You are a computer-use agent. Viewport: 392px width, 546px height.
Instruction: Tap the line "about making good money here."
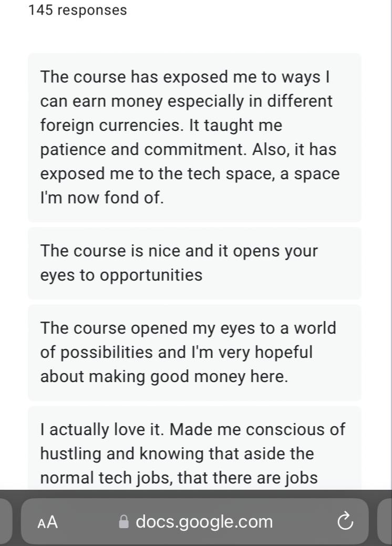[164, 376]
